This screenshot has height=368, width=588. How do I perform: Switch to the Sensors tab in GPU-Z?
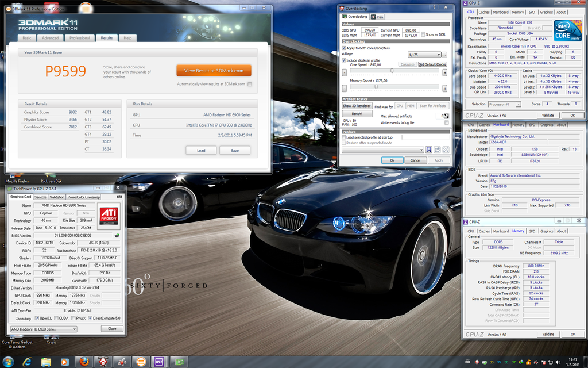point(41,197)
